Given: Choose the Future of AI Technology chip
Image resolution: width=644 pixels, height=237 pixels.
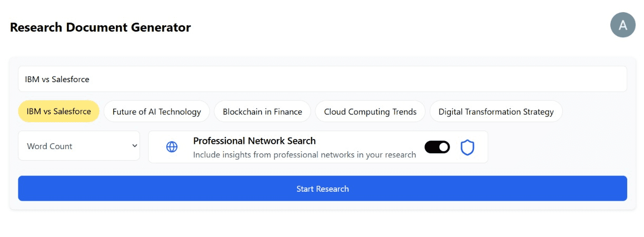Looking at the screenshot, I should click(x=157, y=111).
